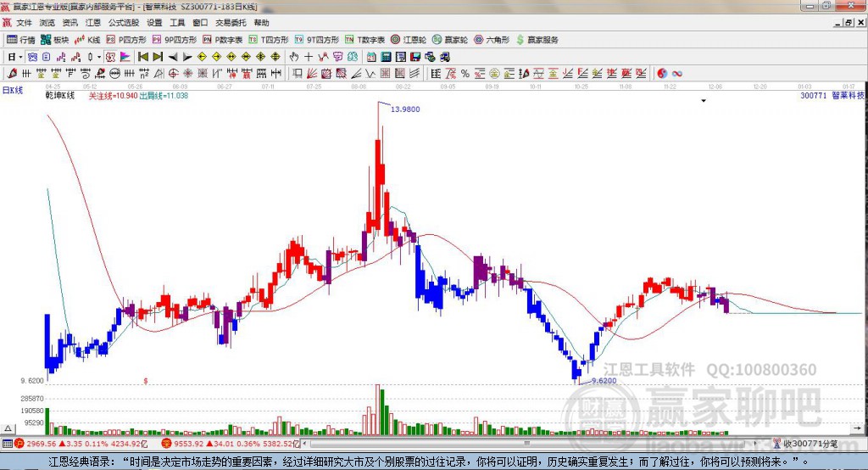Open the calendar icon
868x470 pixels.
pos(371,57)
